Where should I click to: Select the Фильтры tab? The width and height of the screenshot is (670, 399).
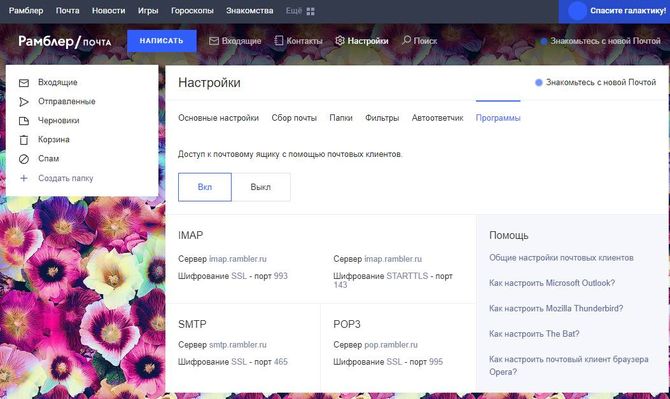click(382, 118)
